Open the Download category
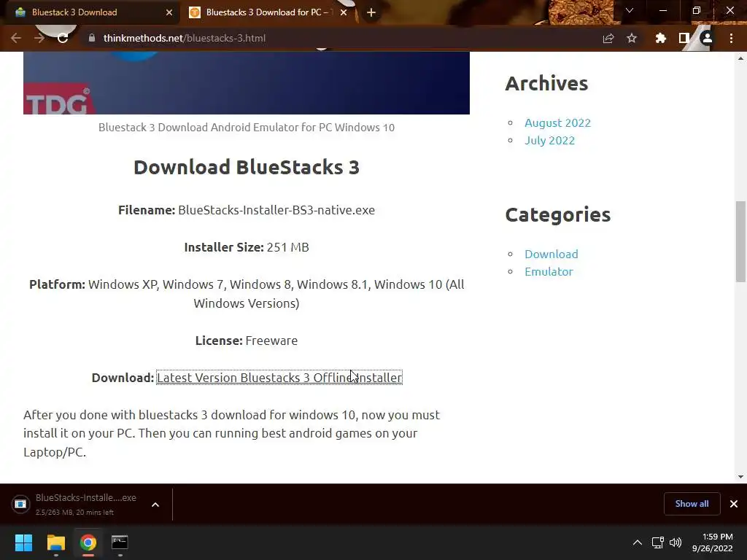The height and width of the screenshot is (560, 747). [551, 254]
